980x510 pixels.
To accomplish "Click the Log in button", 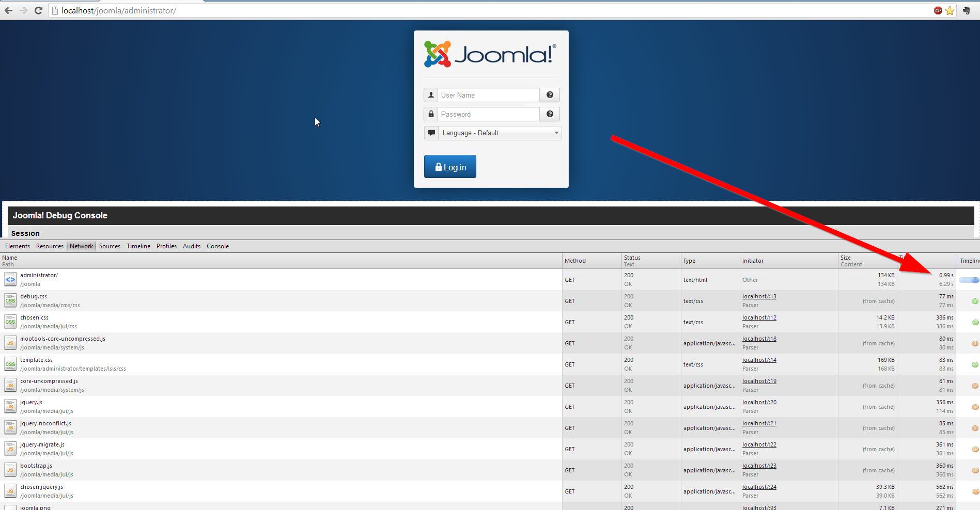I will (x=450, y=167).
